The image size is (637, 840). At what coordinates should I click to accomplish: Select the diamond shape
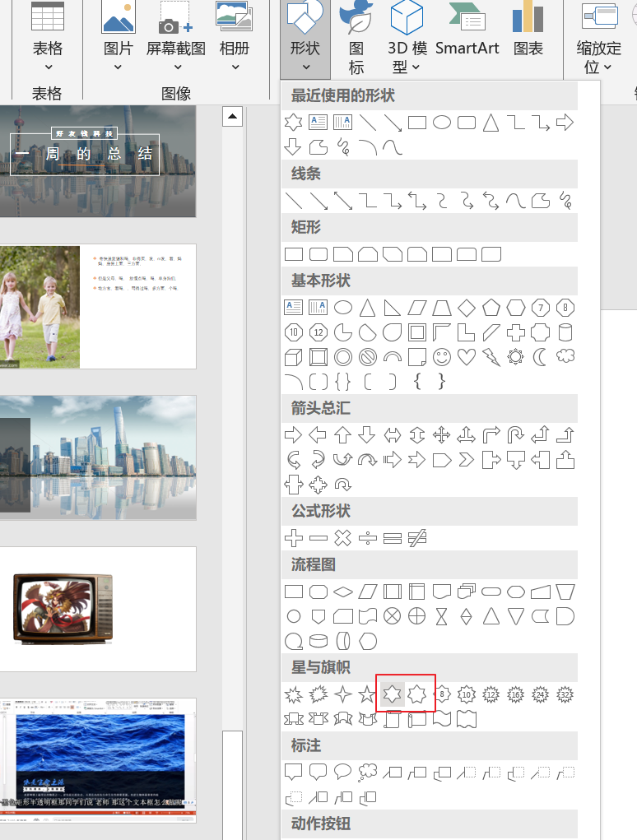(x=467, y=308)
